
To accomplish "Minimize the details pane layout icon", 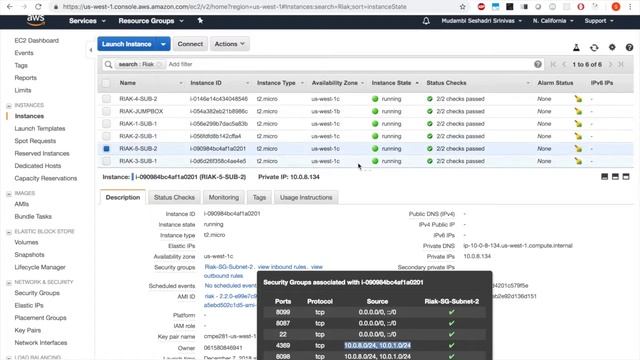I will tap(604, 177).
